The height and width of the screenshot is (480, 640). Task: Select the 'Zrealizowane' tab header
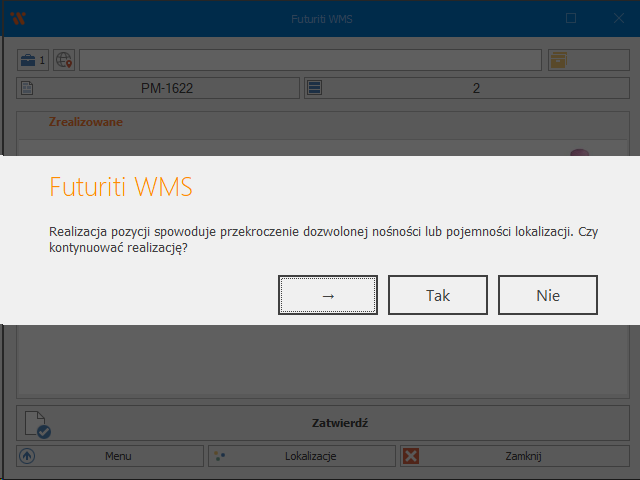(x=85, y=122)
